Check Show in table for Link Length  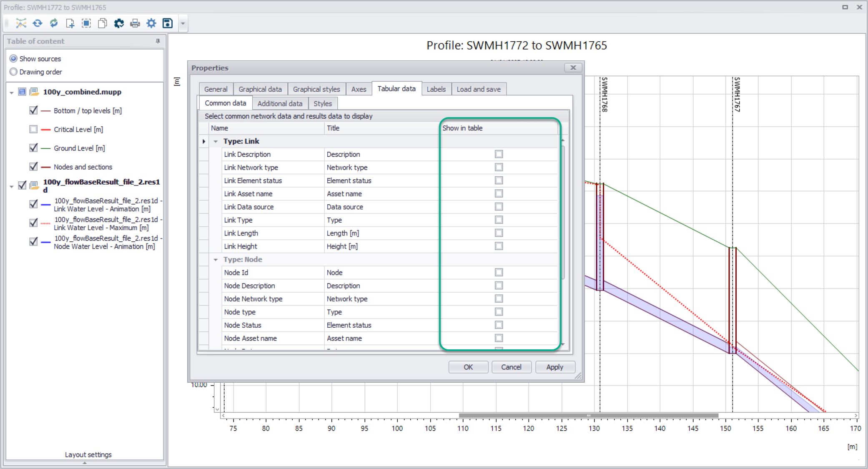point(499,233)
